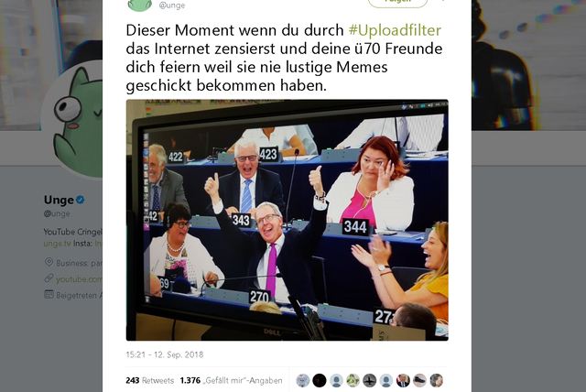
Task: Open the first liker avatar in the row
Action: (303, 380)
